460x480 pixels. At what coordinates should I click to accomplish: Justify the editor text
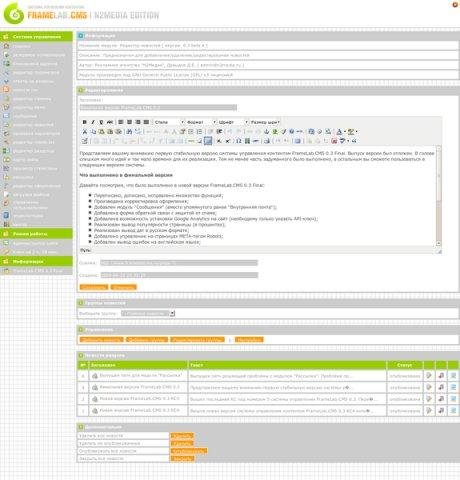(146, 122)
